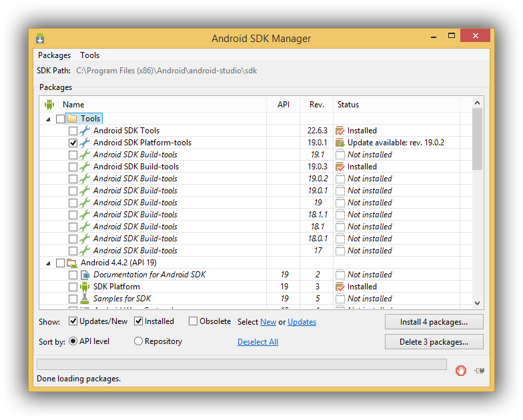Click the New selection link
The height and width of the screenshot is (420, 523).
point(268,322)
